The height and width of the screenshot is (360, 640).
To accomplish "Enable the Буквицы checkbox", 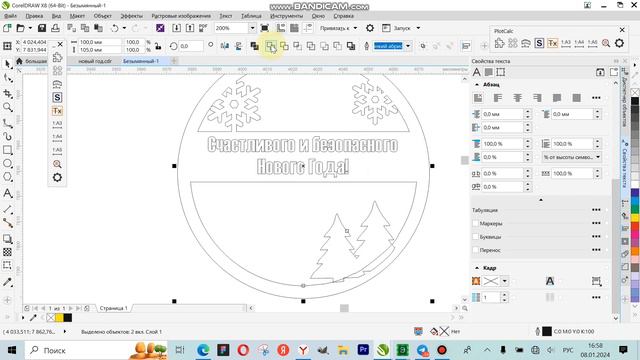I will 475,237.
